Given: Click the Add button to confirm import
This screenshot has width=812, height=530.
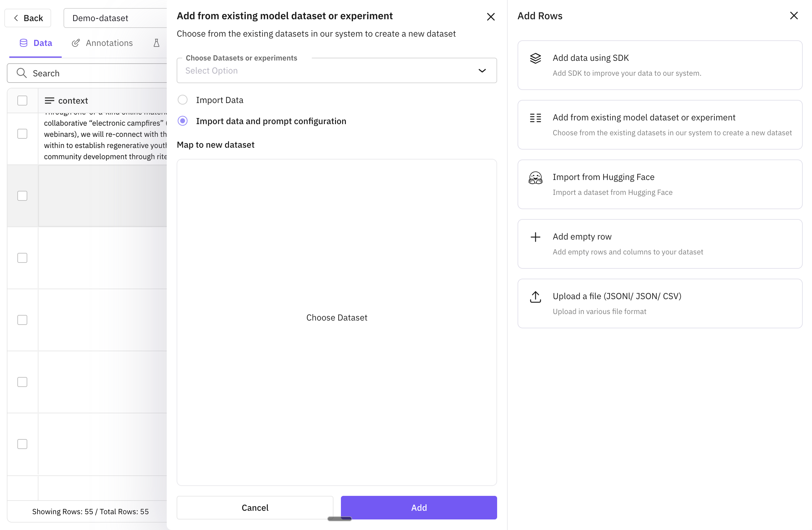Looking at the screenshot, I should (419, 507).
